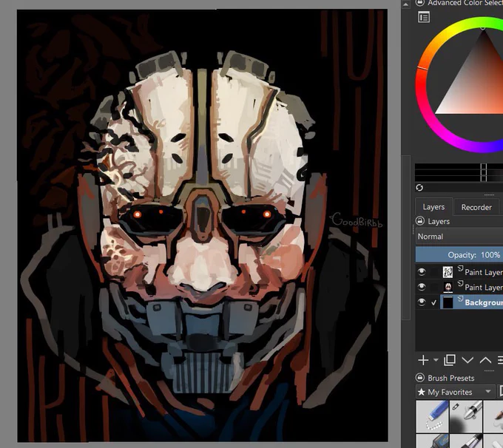Click the mask's glowing left eye on canvas
The width and height of the screenshot is (503, 448).
tap(138, 214)
